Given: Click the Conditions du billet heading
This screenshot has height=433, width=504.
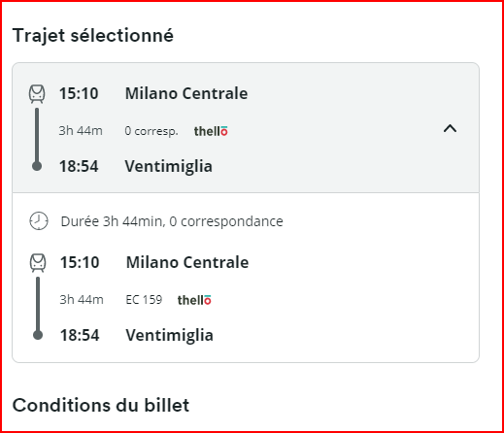Looking at the screenshot, I should coord(101,405).
